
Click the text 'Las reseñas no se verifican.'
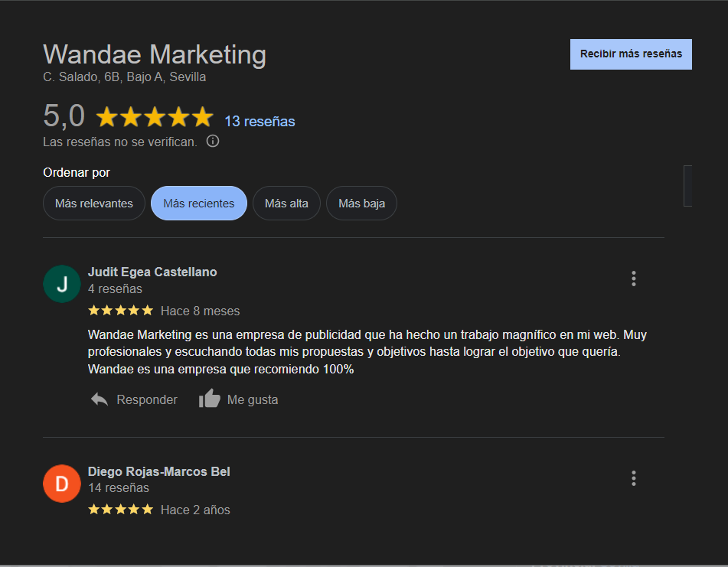coord(120,142)
